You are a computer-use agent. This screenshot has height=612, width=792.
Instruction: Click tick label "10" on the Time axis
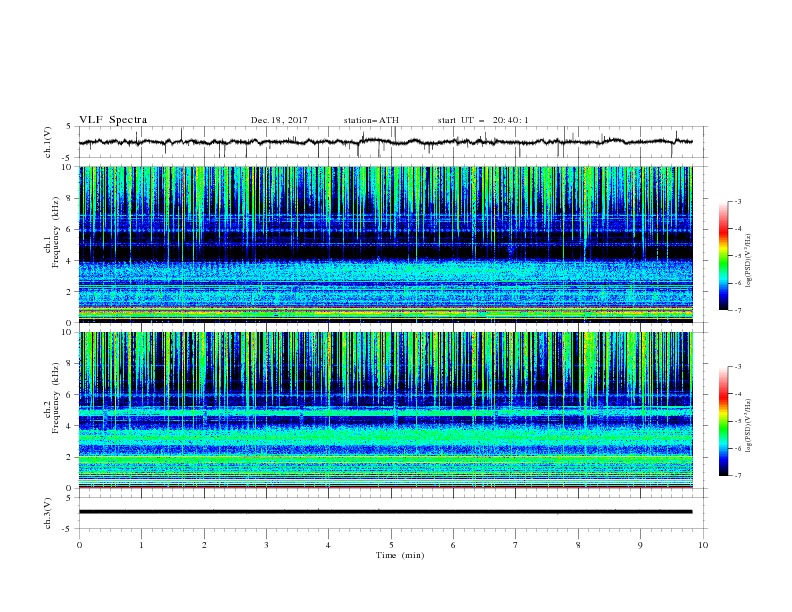click(x=703, y=545)
